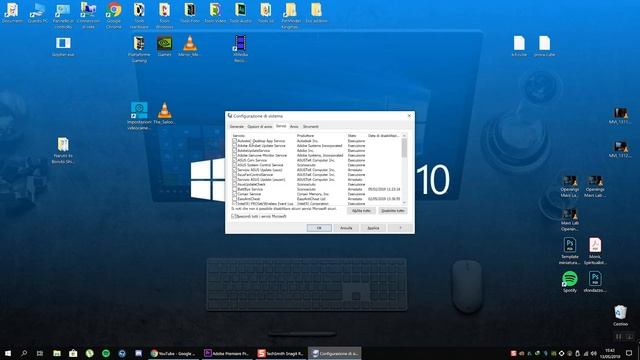The image size is (640, 360).
Task: Switch to the YouTube Google Chrome taskbar window
Action: point(173,353)
